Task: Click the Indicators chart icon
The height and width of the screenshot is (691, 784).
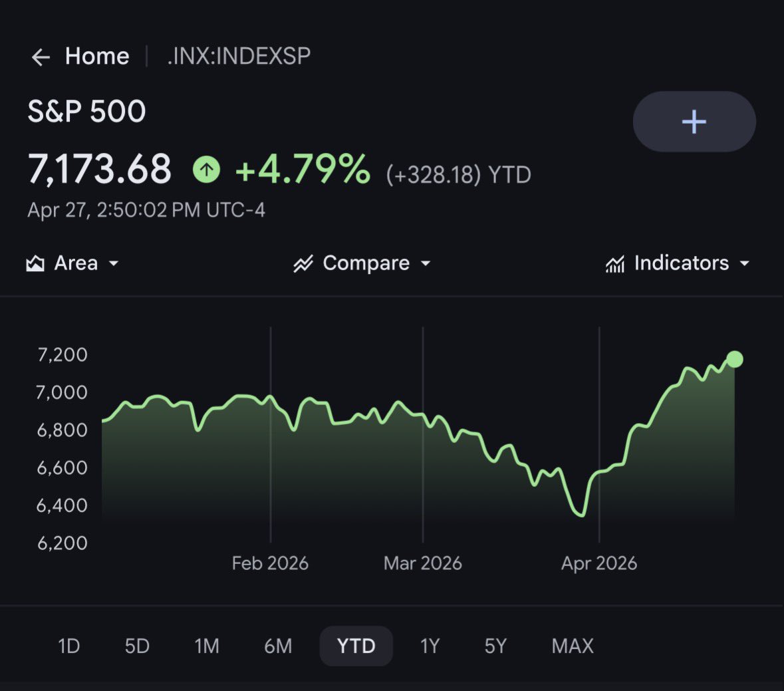Action: (615, 263)
